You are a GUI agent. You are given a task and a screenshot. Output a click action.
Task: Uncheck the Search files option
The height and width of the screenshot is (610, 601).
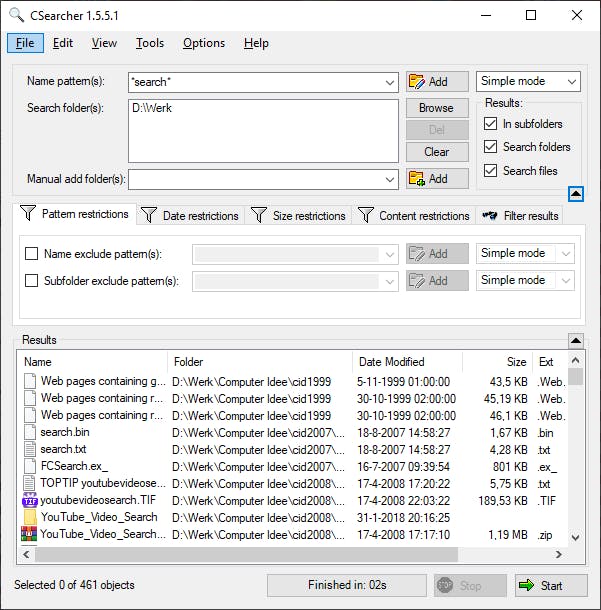490,170
